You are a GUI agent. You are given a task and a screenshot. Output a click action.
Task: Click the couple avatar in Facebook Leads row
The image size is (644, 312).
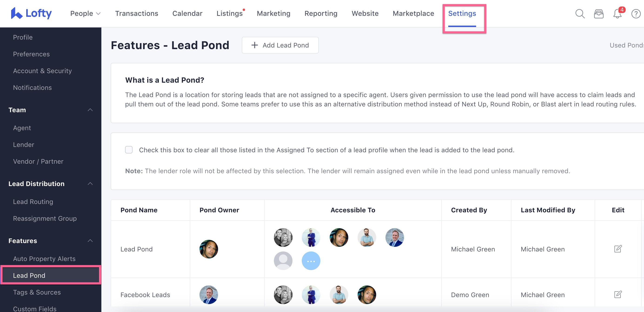click(x=283, y=295)
